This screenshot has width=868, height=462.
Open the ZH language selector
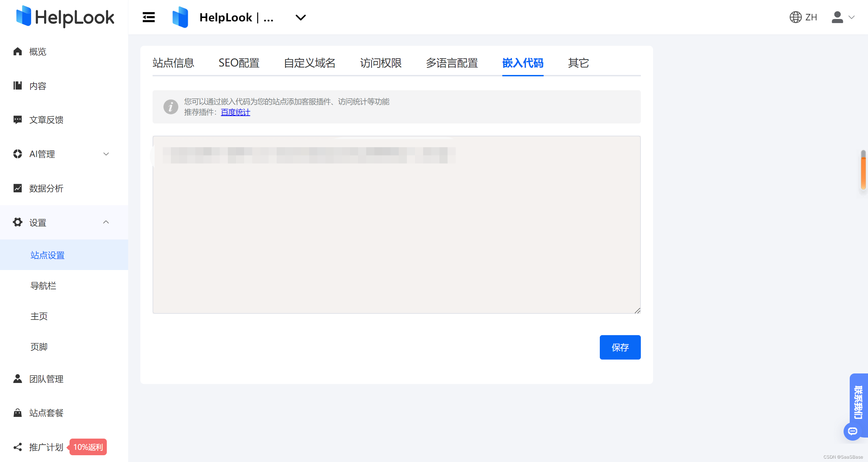click(x=811, y=17)
